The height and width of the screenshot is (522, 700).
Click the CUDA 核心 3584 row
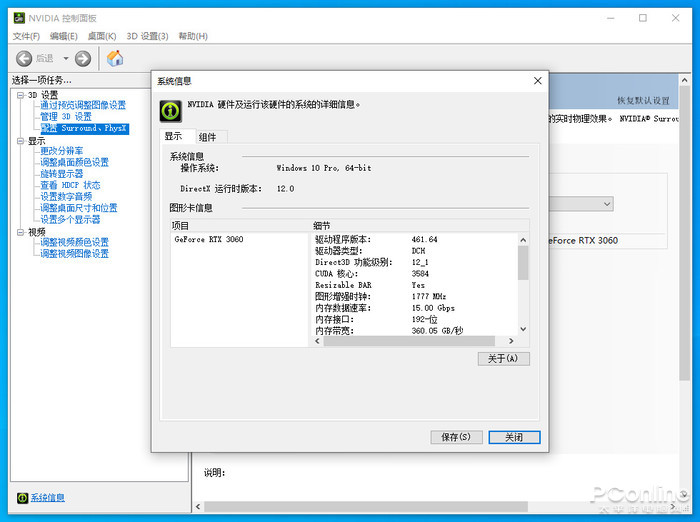pos(372,274)
